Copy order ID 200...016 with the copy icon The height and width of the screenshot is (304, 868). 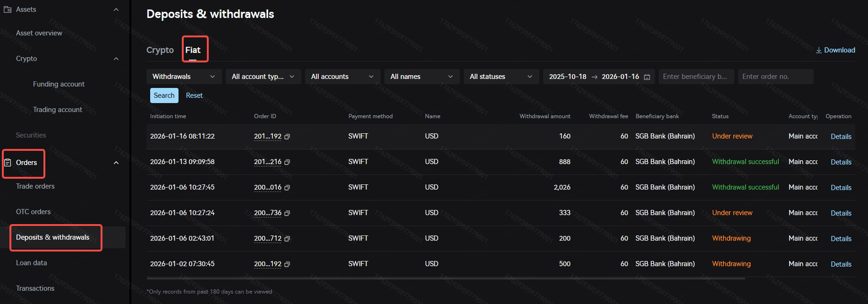pos(287,188)
